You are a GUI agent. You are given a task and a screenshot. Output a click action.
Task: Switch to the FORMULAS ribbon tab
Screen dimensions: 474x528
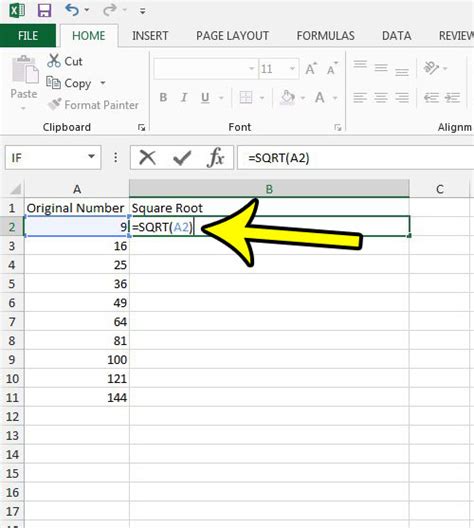pyautogui.click(x=325, y=36)
